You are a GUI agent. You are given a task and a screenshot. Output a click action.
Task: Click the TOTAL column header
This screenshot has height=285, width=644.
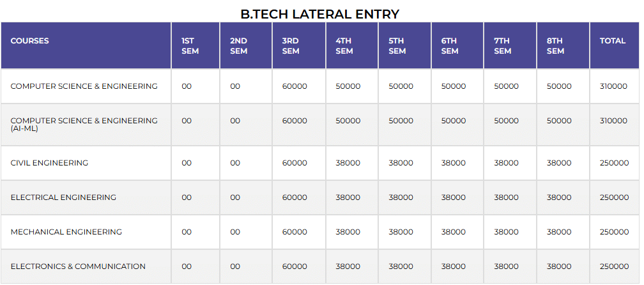pyautogui.click(x=613, y=41)
